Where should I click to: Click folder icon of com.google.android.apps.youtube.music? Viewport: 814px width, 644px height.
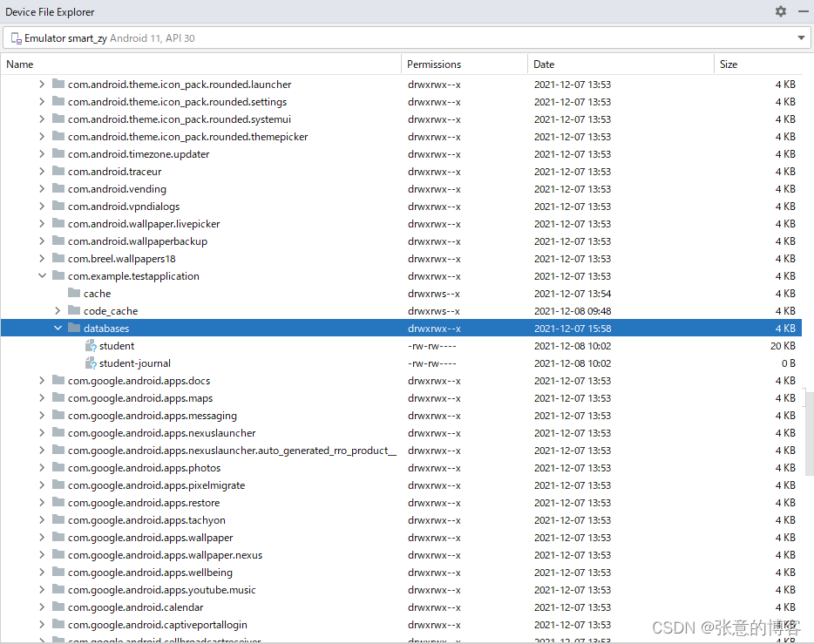click(58, 589)
